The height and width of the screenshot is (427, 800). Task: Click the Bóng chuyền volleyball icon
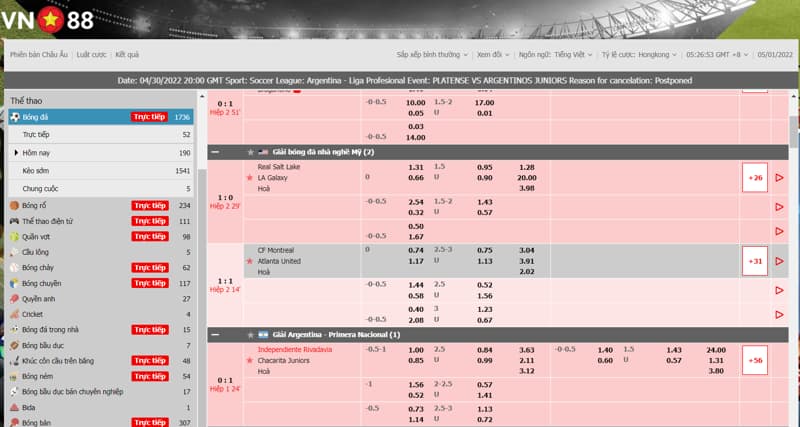pos(14,283)
